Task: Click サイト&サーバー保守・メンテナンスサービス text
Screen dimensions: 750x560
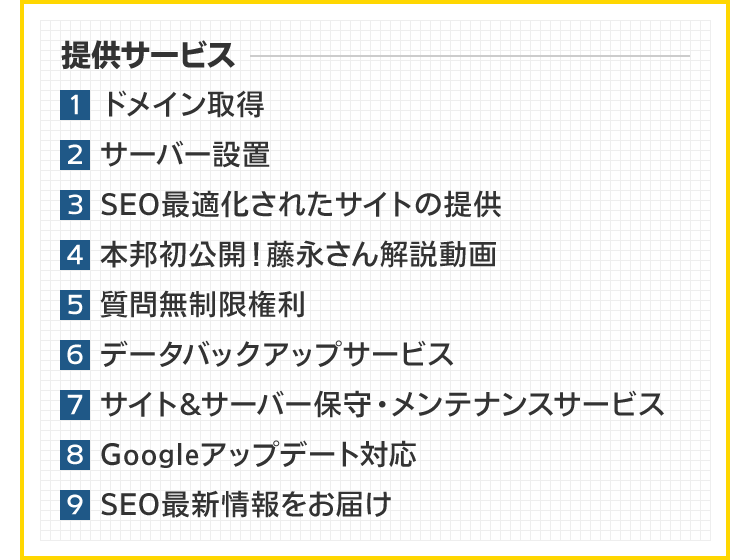Action: pyautogui.click(x=382, y=405)
